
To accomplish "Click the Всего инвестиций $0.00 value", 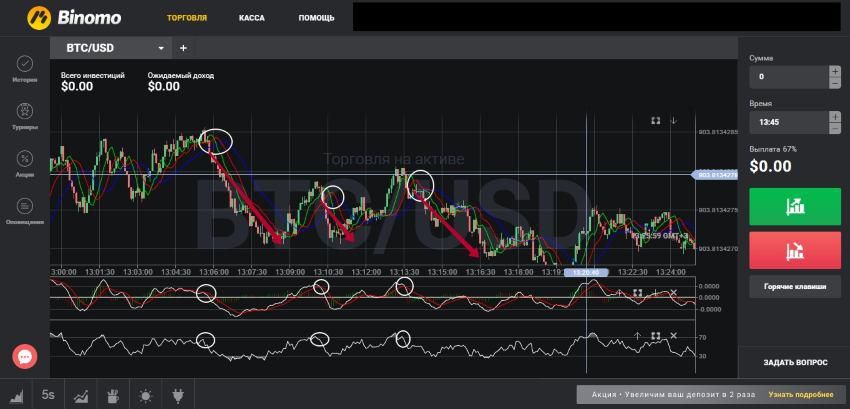I will point(77,87).
